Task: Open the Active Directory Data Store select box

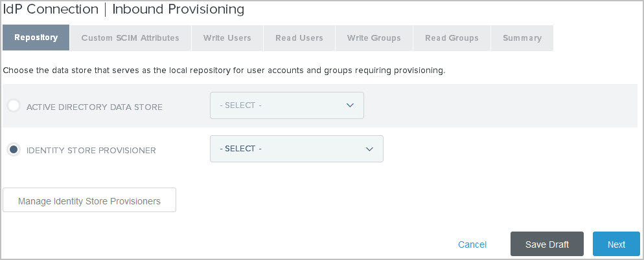Action: pos(286,105)
